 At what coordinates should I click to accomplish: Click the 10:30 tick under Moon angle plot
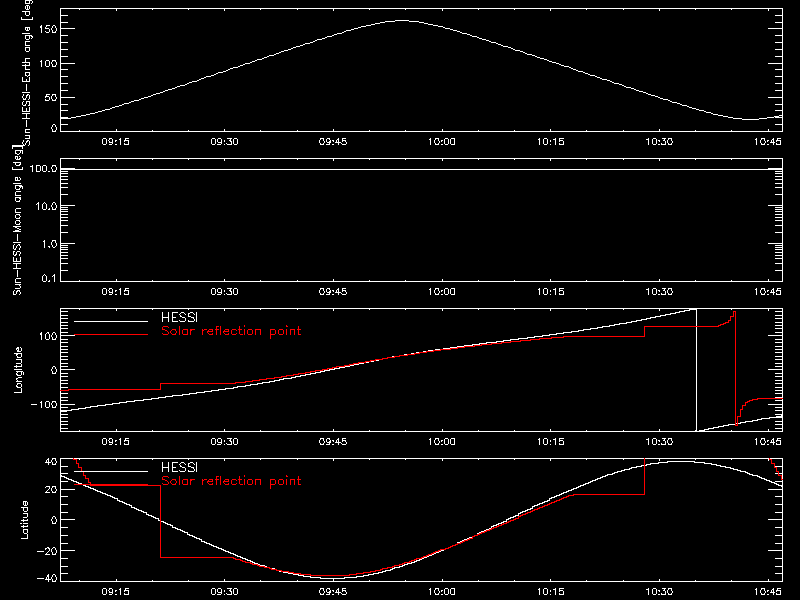pos(659,291)
